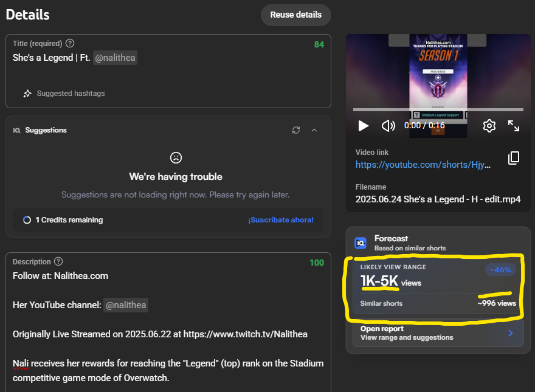Screen dimensions: 535x392
Task: Click the Suggested hashtags sparkle icon
Action: [x=27, y=94]
